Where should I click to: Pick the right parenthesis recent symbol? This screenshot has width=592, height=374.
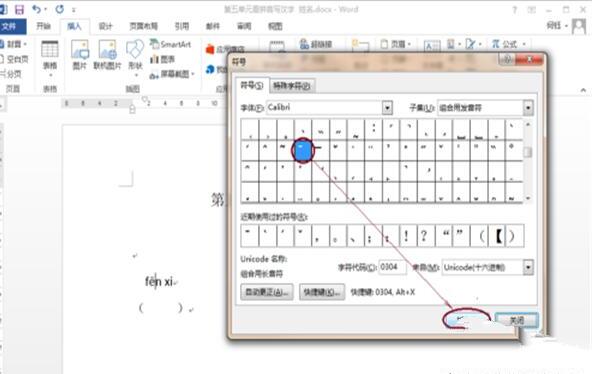tap(514, 236)
